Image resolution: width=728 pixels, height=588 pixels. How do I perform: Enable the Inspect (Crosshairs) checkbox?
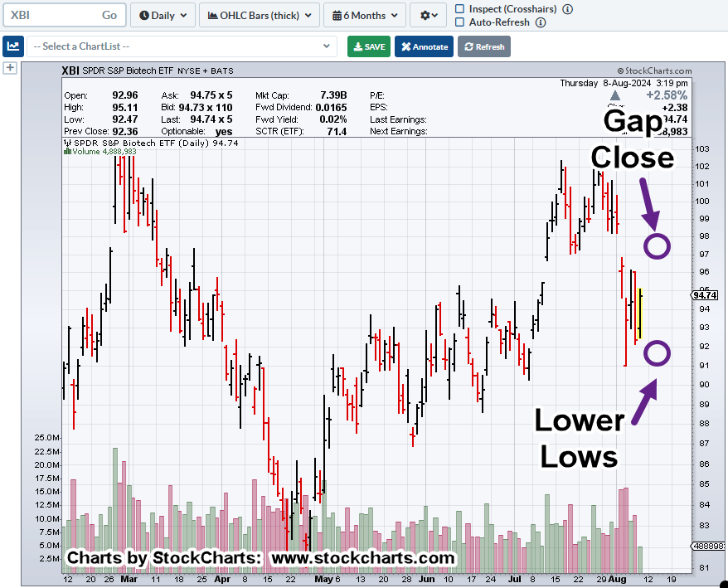coord(460,9)
